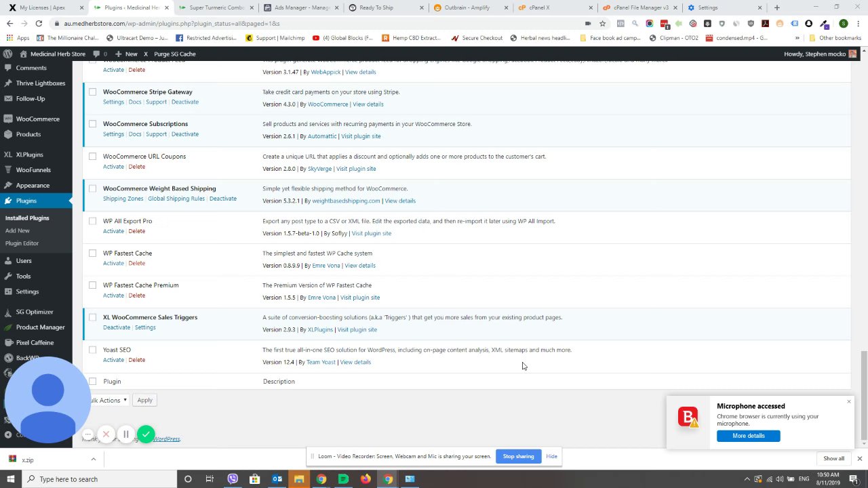Hide the Loom sharing notification bar
Viewport: 868px width, 488px height.
tap(551, 456)
